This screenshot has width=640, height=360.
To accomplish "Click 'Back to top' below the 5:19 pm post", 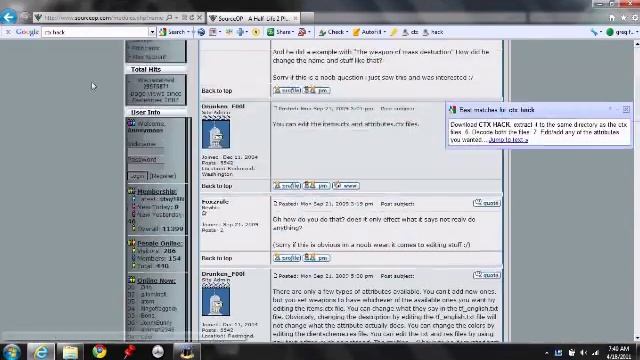I will tap(217, 258).
